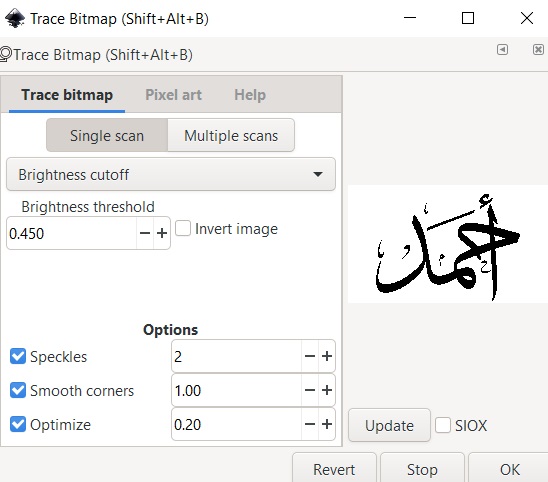Increase Optimize value with plus icon
This screenshot has height=482, width=548.
tap(327, 424)
